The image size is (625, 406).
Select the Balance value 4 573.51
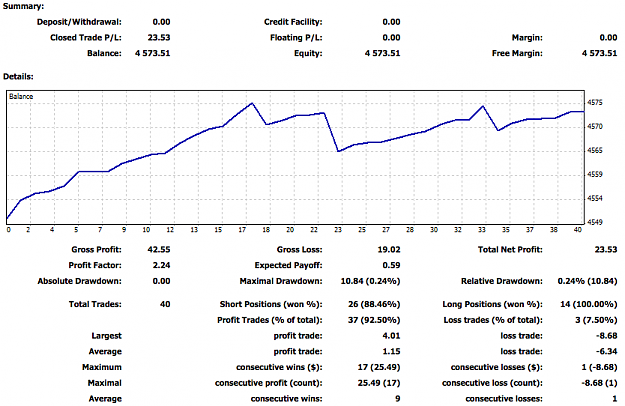[152, 53]
